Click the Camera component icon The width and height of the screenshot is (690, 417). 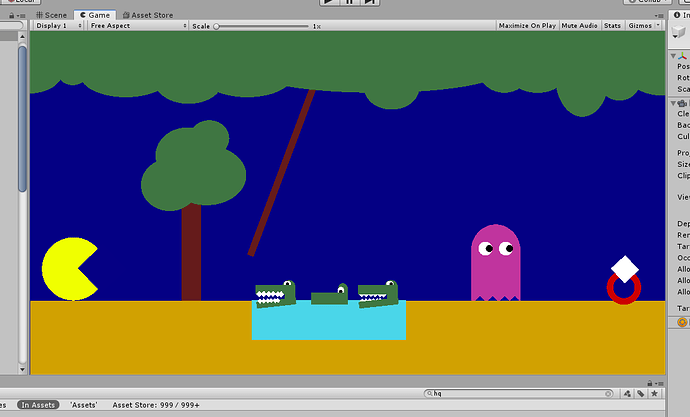pos(682,103)
